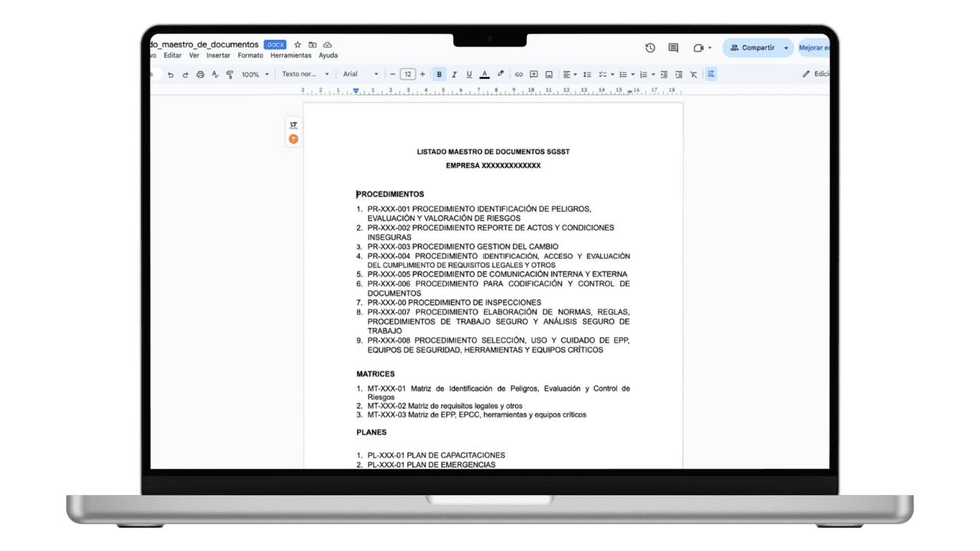Screen dimensions: 980x551
Task: Click the Compartir button
Action: coord(757,47)
